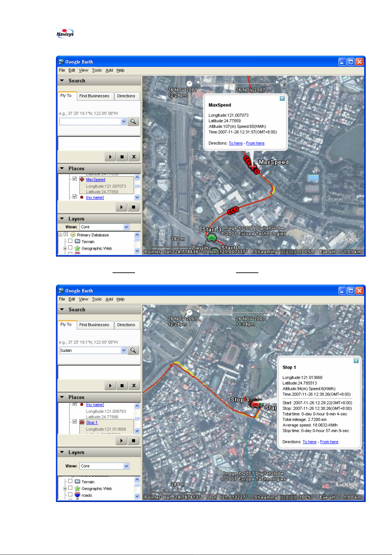The width and height of the screenshot is (392, 555).
Task: Open the View 'Core' dropdown in the MaxSpeed window
Action: pyautogui.click(x=126, y=227)
